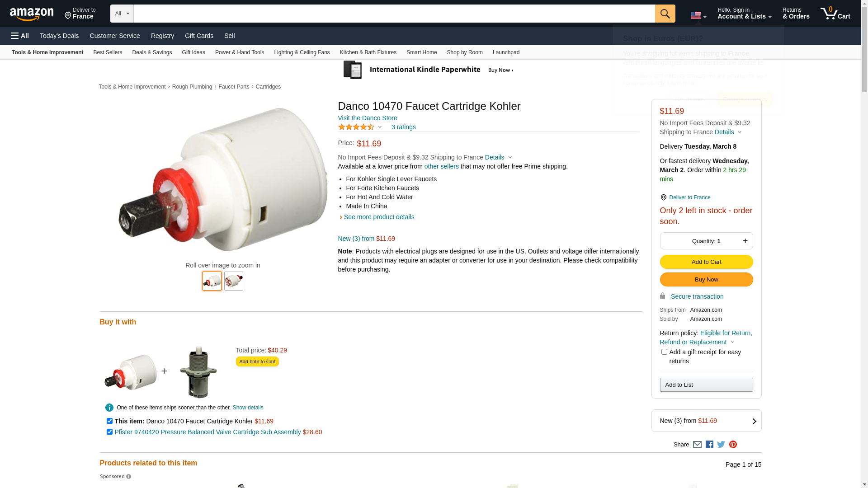Image resolution: width=868 pixels, height=488 pixels.
Task: Open the All search category dropdown
Action: [x=122, y=14]
